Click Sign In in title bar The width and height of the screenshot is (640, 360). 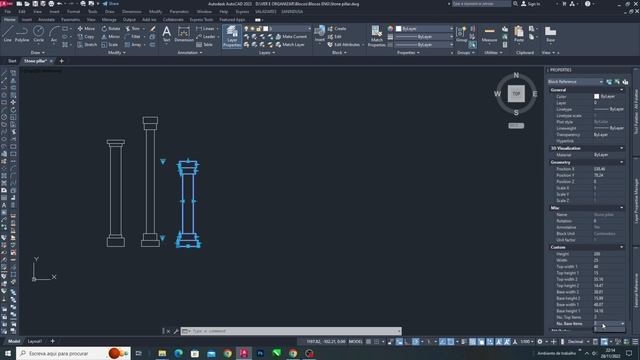click(531, 4)
